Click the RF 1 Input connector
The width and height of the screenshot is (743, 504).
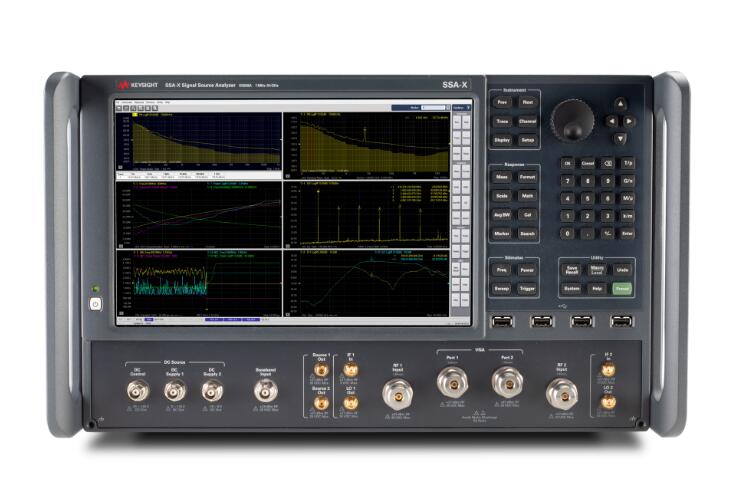coord(398,395)
